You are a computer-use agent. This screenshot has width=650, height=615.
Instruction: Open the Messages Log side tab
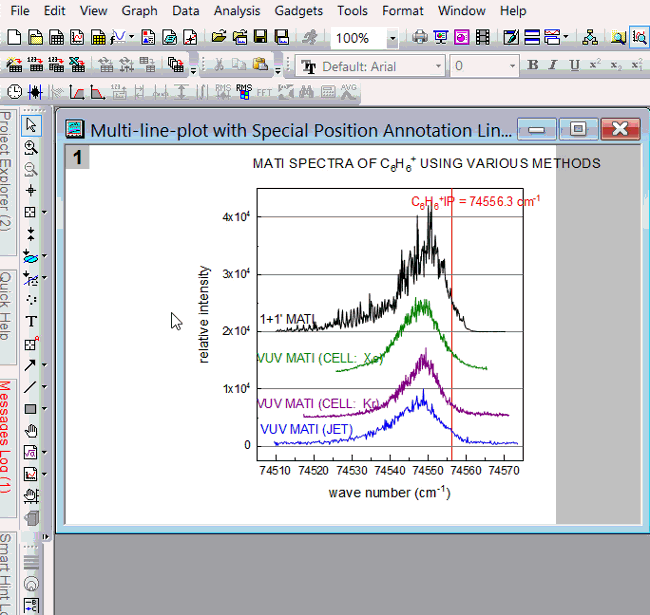tap(6, 436)
